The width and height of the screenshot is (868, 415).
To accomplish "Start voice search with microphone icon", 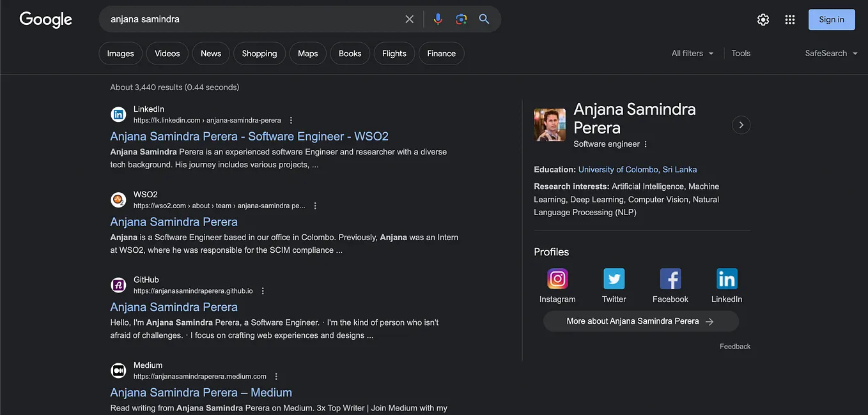I will [438, 19].
